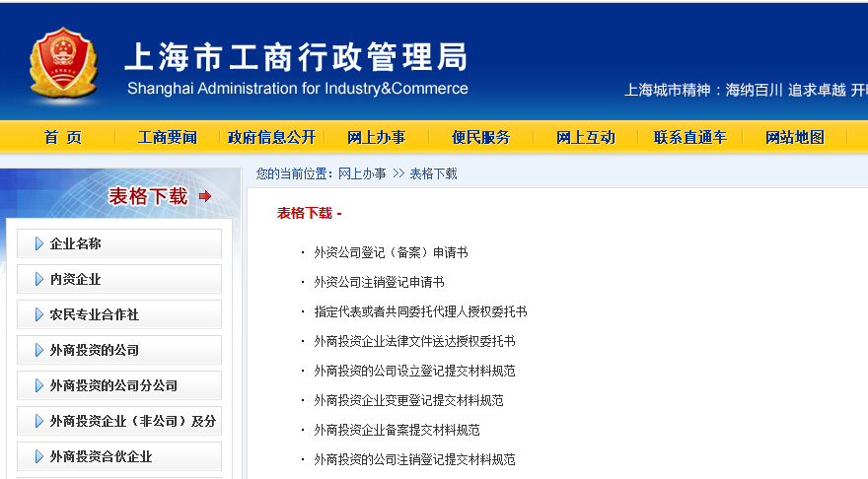The image size is (868, 479).
Task: Open 外商投资企业备案提交材料规范 link
Action: [x=397, y=430]
